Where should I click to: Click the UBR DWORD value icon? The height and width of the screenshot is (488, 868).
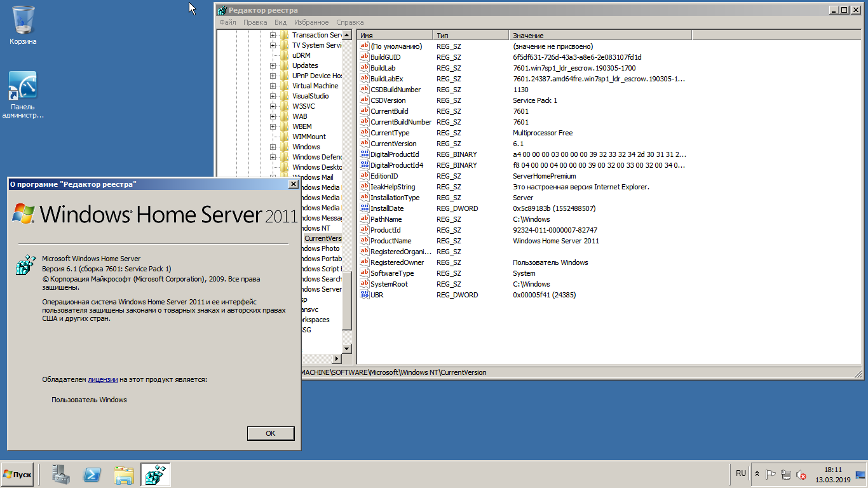365,295
